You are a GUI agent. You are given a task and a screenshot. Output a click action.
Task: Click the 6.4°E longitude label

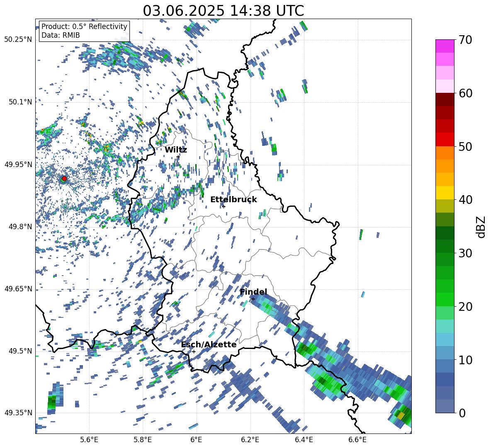304,440
